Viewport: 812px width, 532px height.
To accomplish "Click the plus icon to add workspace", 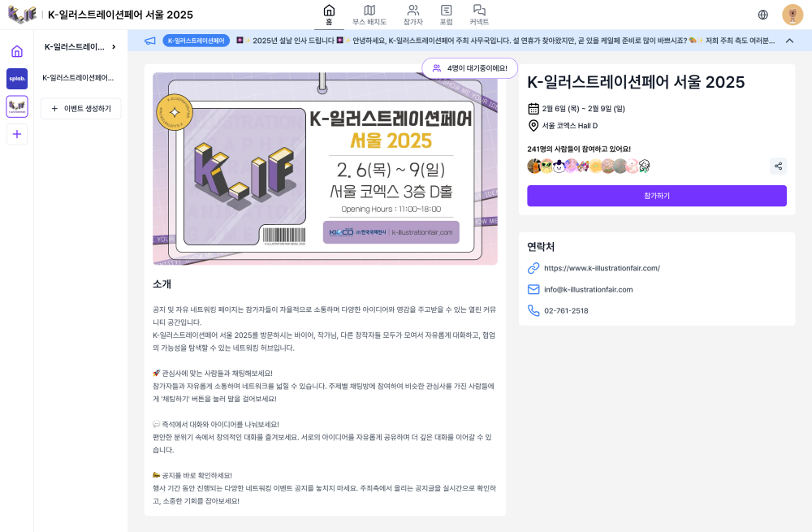I will point(17,134).
